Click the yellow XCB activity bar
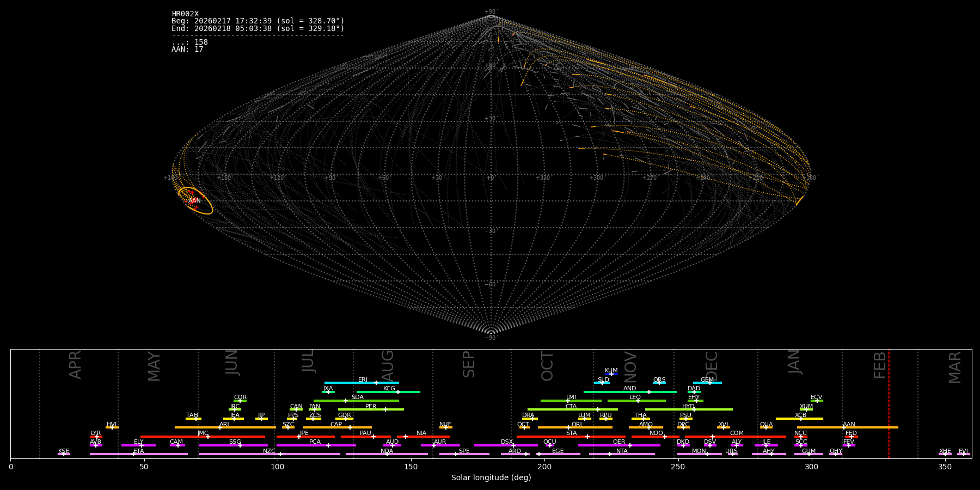980x490 pixels. coord(799,419)
